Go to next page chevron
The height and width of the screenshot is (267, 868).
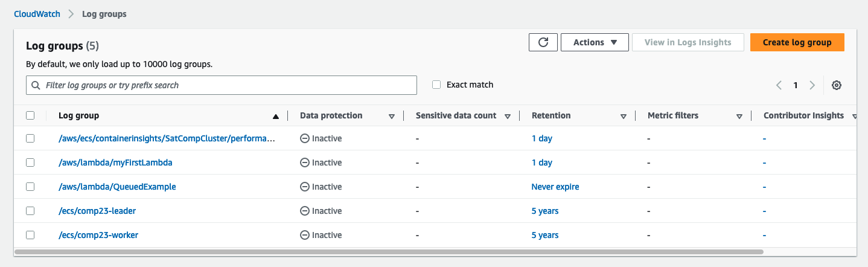click(812, 85)
